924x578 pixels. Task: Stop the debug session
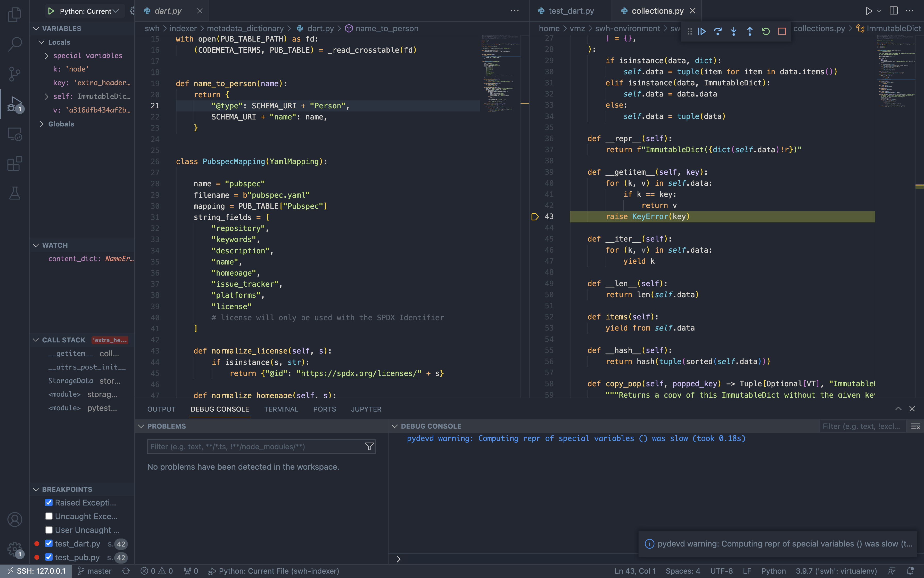(x=782, y=31)
